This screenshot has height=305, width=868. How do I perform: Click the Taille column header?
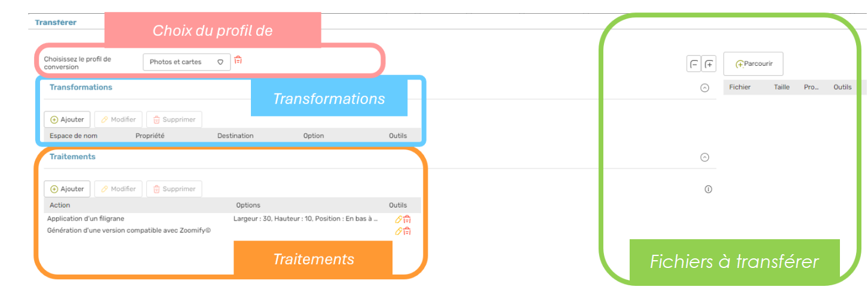(782, 87)
